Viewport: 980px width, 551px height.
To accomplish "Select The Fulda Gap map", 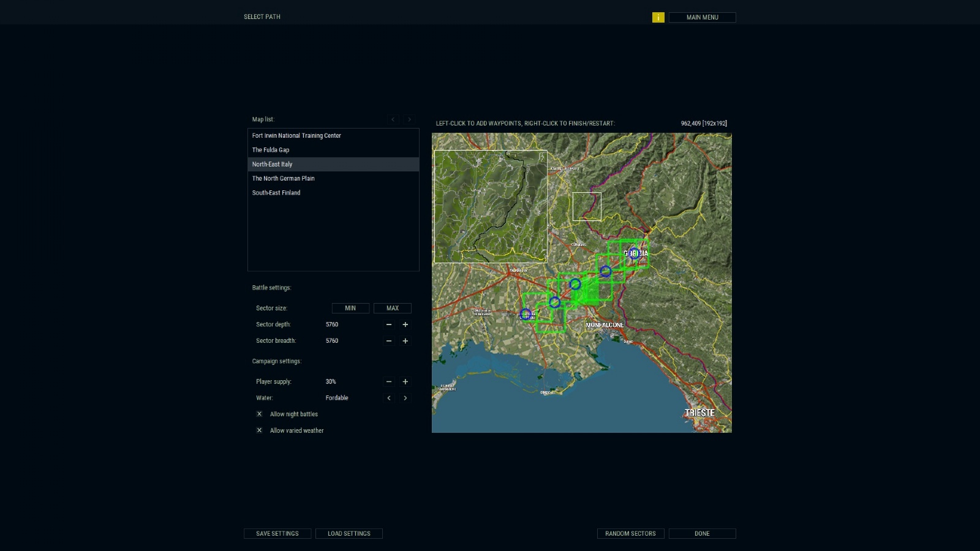I will tap(271, 150).
